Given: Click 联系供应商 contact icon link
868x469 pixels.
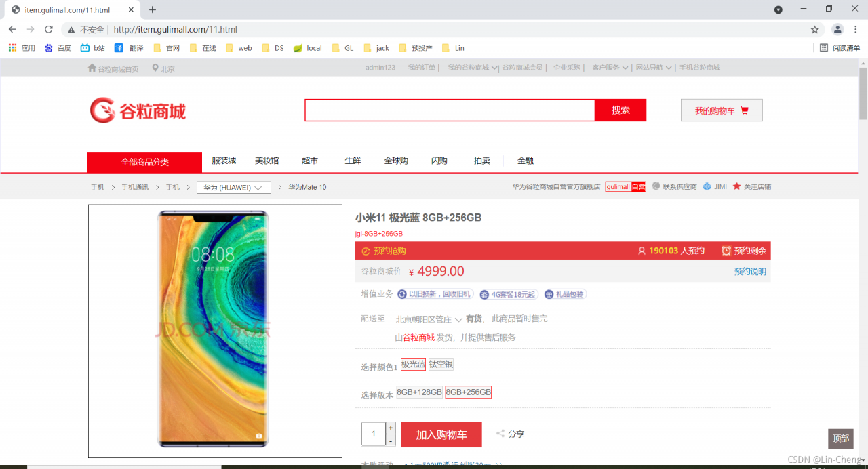Looking at the screenshot, I should (x=675, y=186).
